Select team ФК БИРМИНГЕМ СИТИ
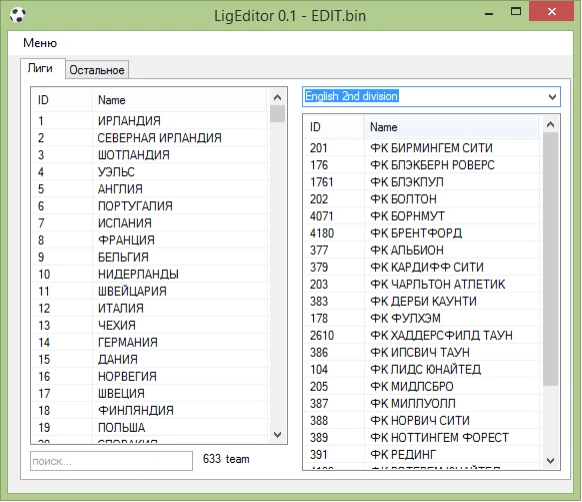Viewport: 582px width, 502px height. point(422,148)
